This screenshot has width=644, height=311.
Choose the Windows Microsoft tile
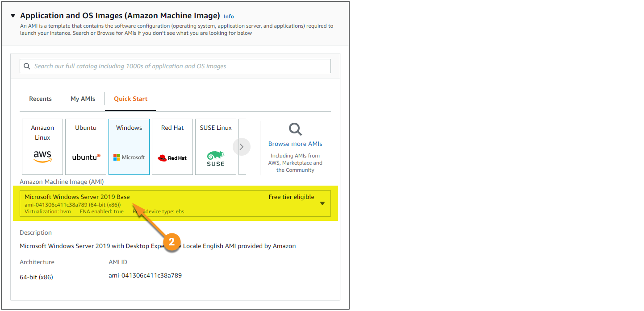(x=129, y=147)
